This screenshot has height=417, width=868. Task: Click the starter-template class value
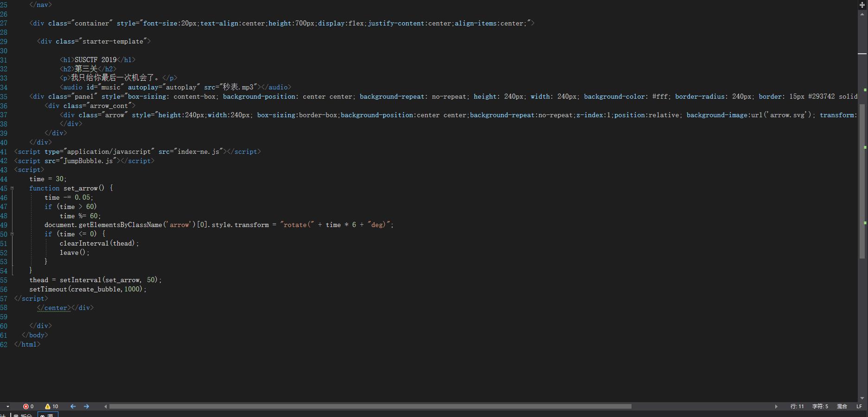click(x=113, y=41)
